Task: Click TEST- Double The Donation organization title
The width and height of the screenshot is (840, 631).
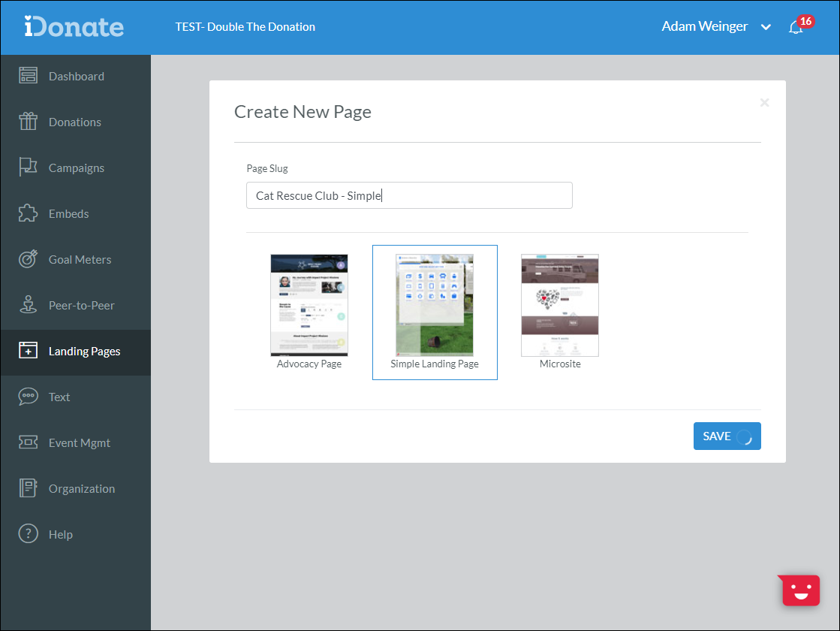Action: 245,27
